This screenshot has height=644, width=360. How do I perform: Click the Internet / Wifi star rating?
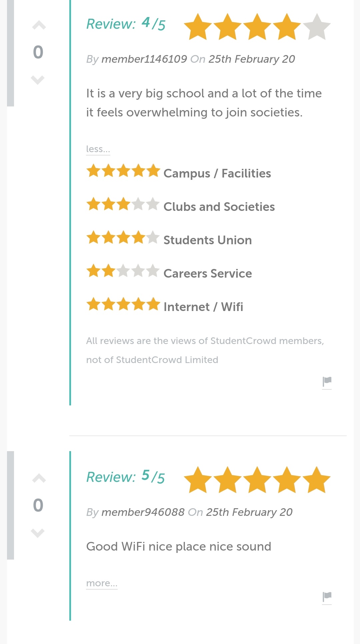click(123, 305)
